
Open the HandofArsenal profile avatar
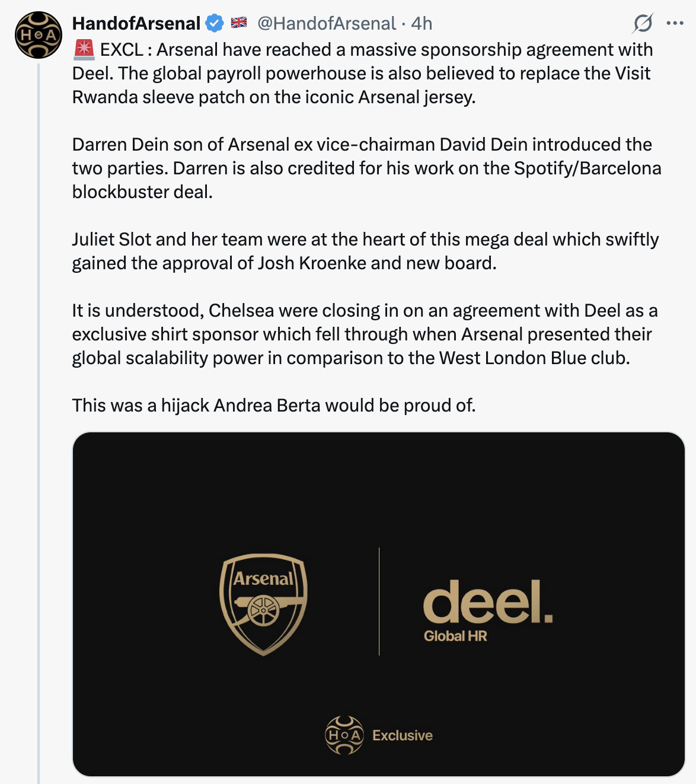pyautogui.click(x=39, y=35)
